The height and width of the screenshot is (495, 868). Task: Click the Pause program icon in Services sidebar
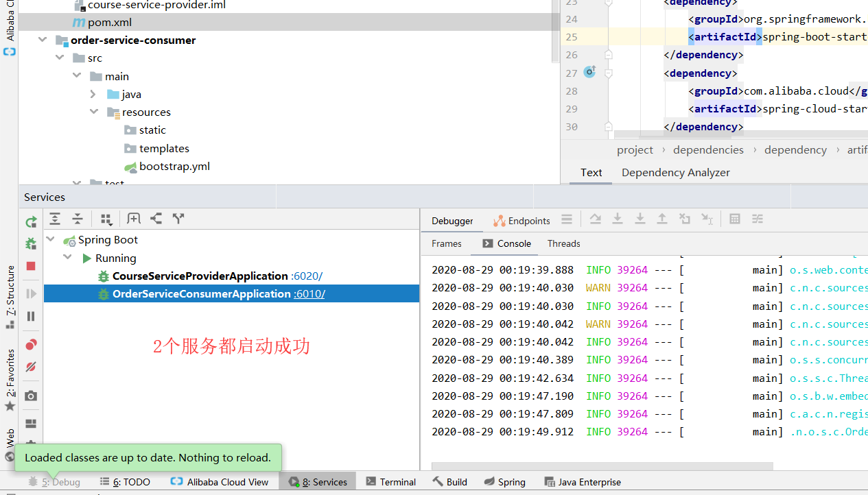tap(30, 316)
